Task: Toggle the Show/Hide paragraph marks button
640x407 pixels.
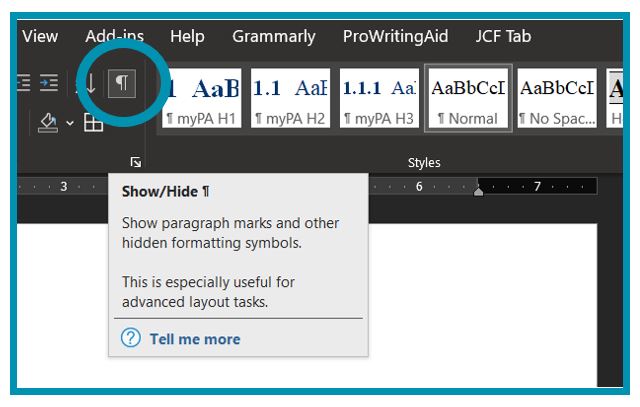Action: pyautogui.click(x=121, y=84)
